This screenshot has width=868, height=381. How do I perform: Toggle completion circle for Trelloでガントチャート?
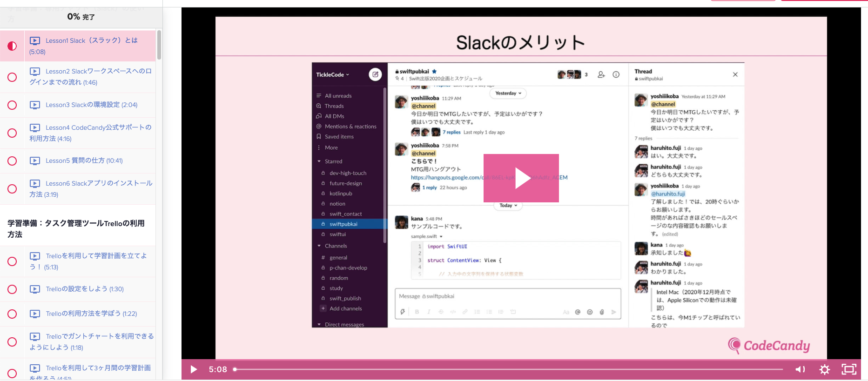[12, 342]
